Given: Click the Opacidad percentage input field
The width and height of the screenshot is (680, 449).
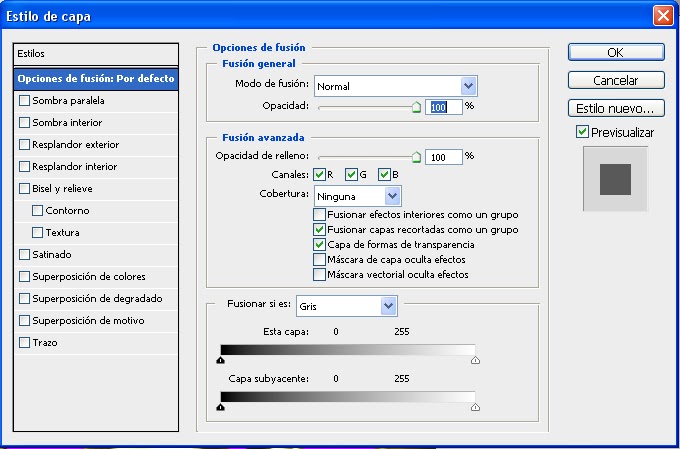Looking at the screenshot, I should (x=444, y=107).
